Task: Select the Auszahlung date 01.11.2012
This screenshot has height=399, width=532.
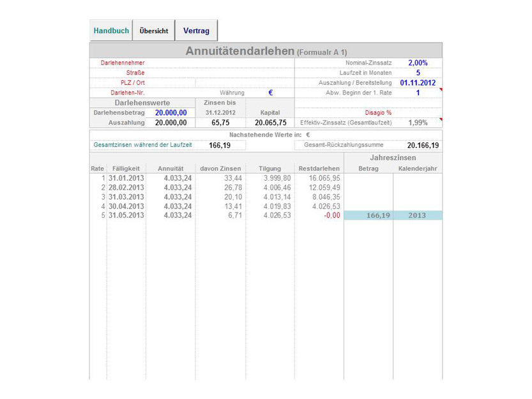Action: click(x=418, y=83)
